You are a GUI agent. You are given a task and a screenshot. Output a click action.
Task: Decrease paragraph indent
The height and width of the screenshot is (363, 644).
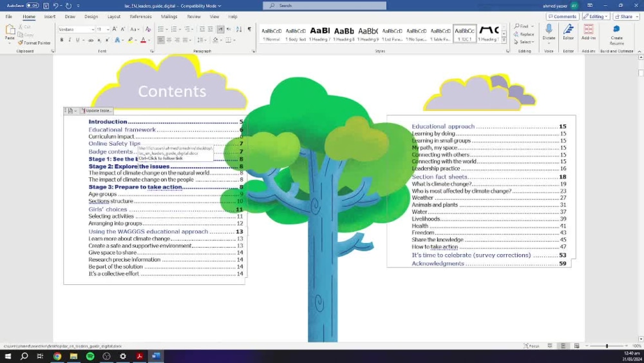pyautogui.click(x=202, y=29)
